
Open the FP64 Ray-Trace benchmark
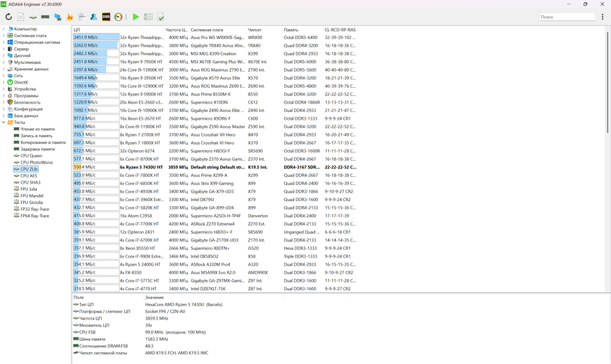coord(35,216)
